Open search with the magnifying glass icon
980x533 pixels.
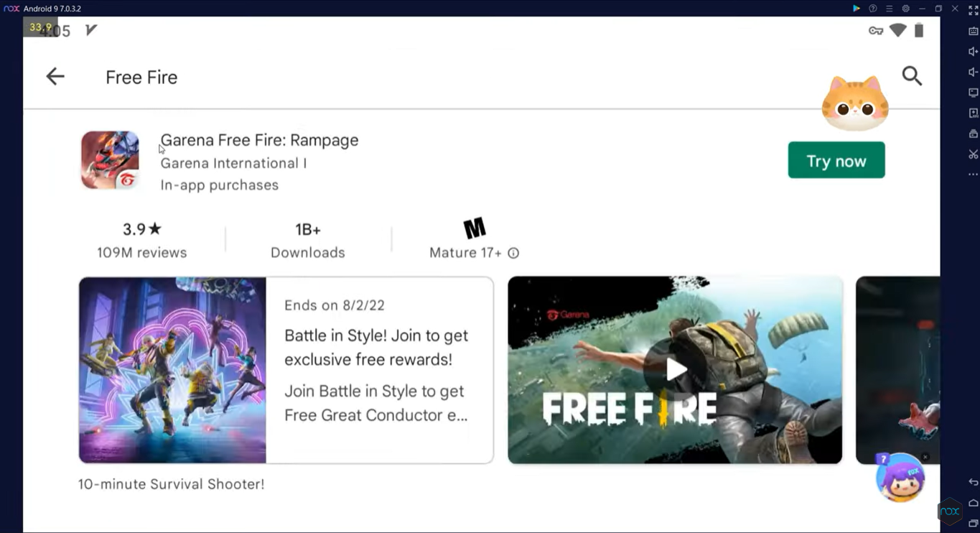click(912, 75)
